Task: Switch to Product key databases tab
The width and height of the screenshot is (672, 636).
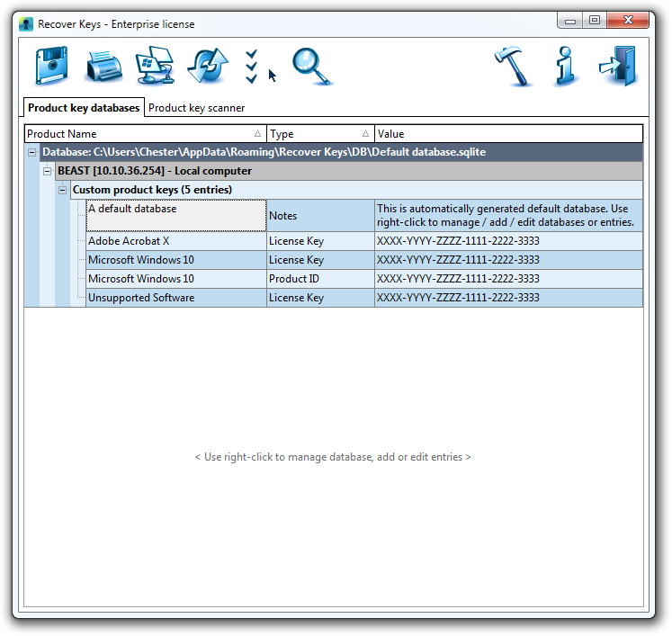Action: click(84, 108)
